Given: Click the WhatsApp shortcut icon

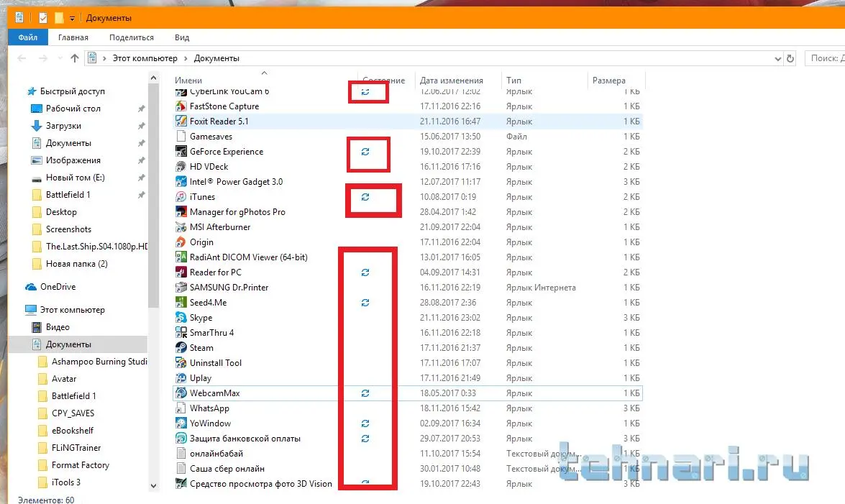Looking at the screenshot, I should point(181,408).
